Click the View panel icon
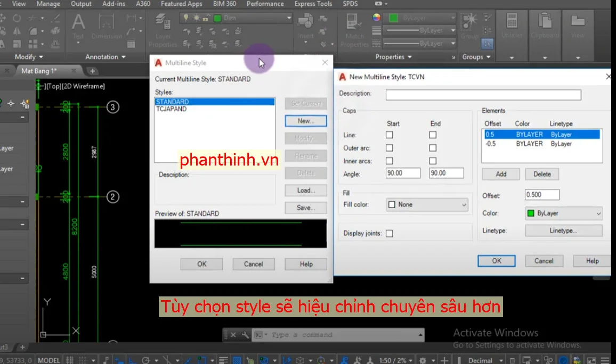Viewport: 616px width, 364px height. [x=578, y=20]
